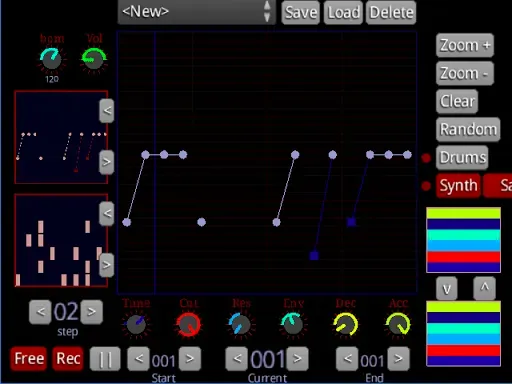Clear the pattern with Clear button
This screenshot has height=384, width=512.
click(x=457, y=101)
